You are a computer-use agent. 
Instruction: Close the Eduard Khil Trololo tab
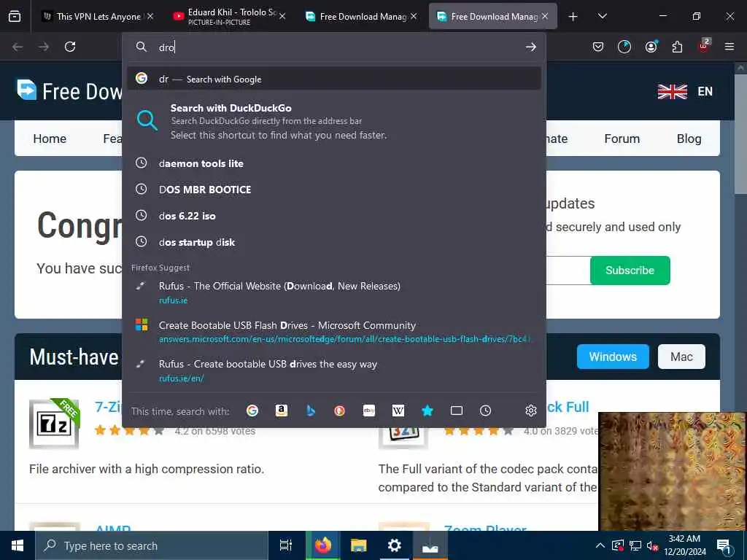282,16
